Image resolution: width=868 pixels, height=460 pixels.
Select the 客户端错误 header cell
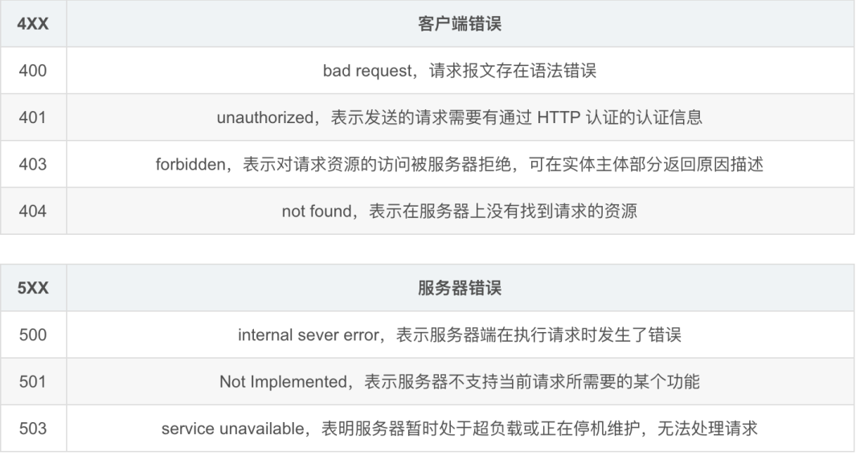[x=460, y=24]
